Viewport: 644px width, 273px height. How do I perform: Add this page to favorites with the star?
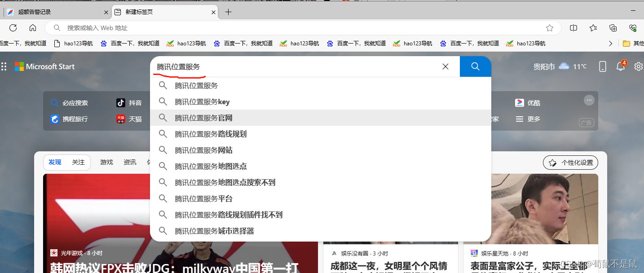pos(550,28)
